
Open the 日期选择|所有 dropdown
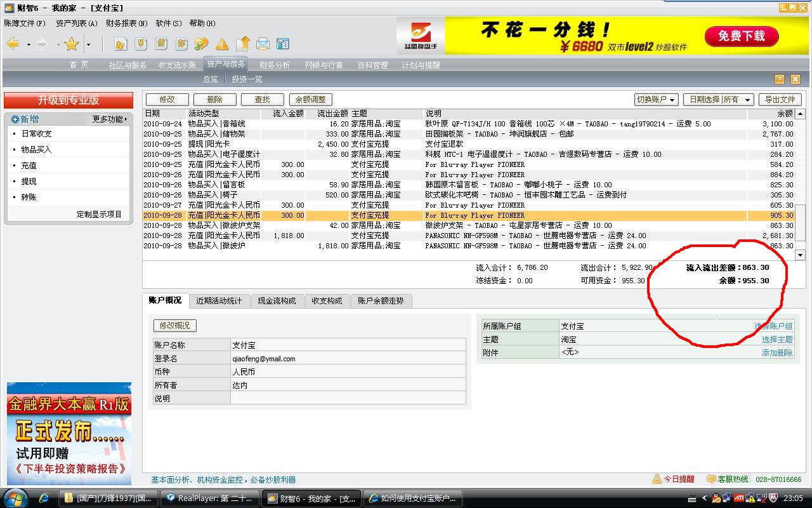coord(719,100)
